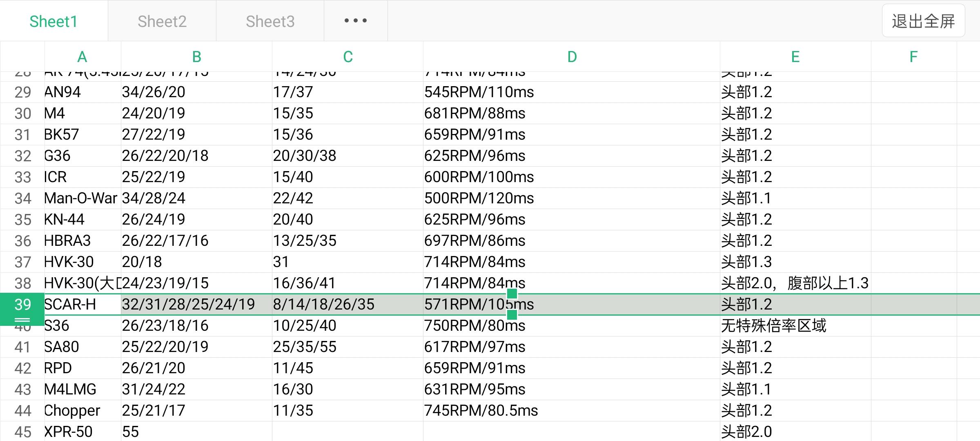
Task: Click XPR-50 damage cell showing 55
Action: [x=131, y=432]
